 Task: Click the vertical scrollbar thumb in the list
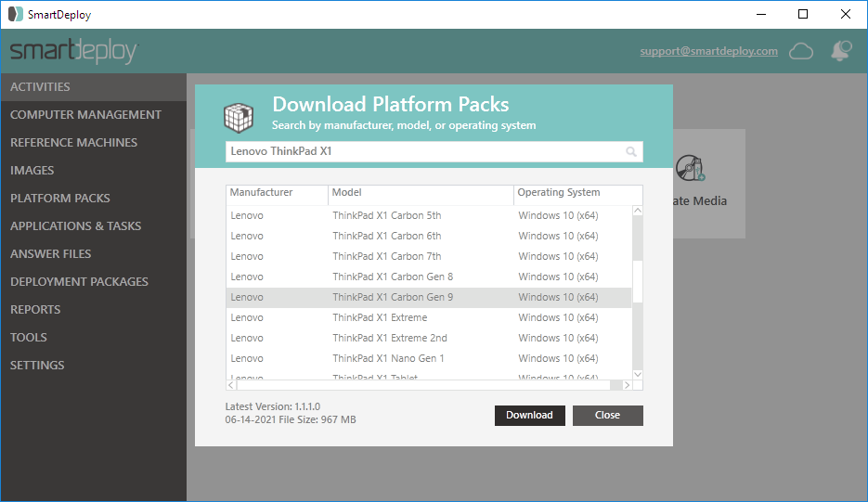637,281
